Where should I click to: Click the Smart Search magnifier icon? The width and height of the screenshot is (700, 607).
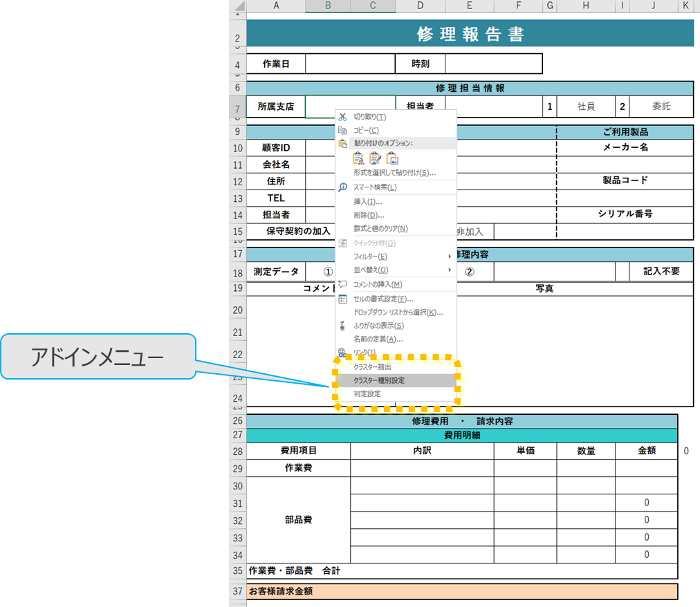point(342,187)
